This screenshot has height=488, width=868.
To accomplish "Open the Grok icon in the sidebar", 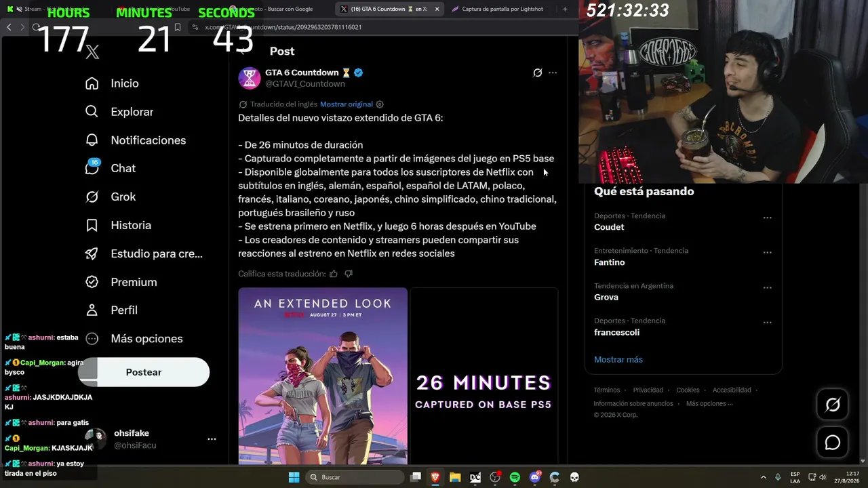I will coord(92,197).
